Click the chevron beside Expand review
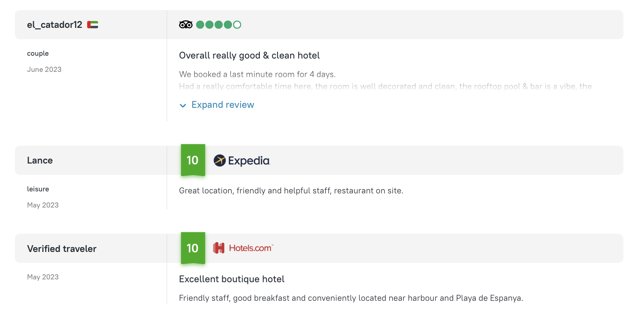This screenshot has width=644, height=323. coord(183,105)
